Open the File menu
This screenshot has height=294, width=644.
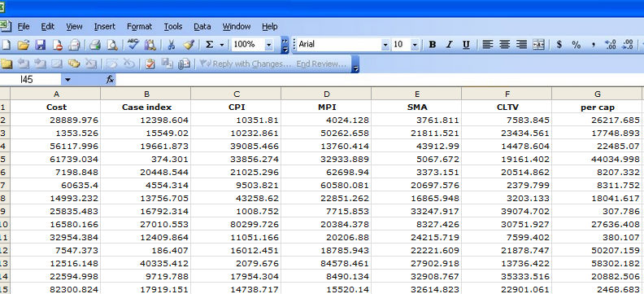click(x=24, y=26)
